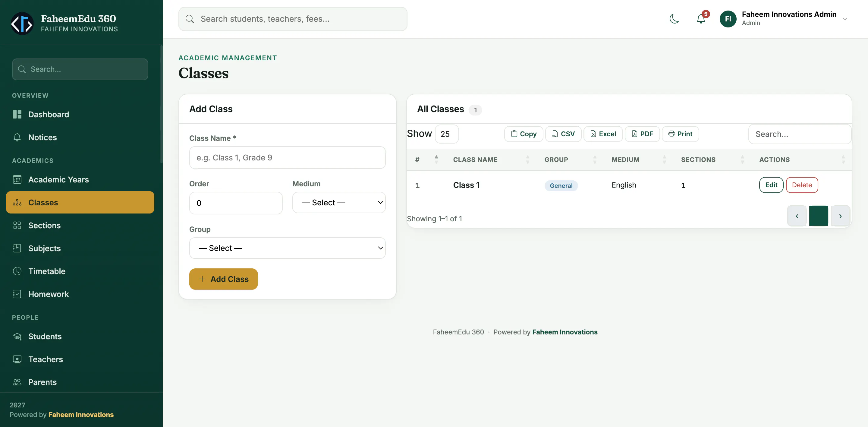Open the Notices menu item
Image resolution: width=868 pixels, height=427 pixels.
[80, 137]
